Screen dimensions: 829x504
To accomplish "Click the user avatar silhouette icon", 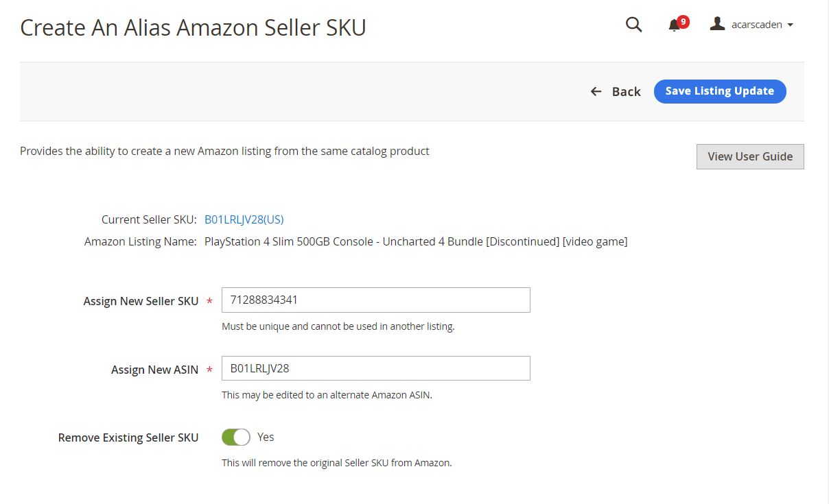I will [x=717, y=24].
